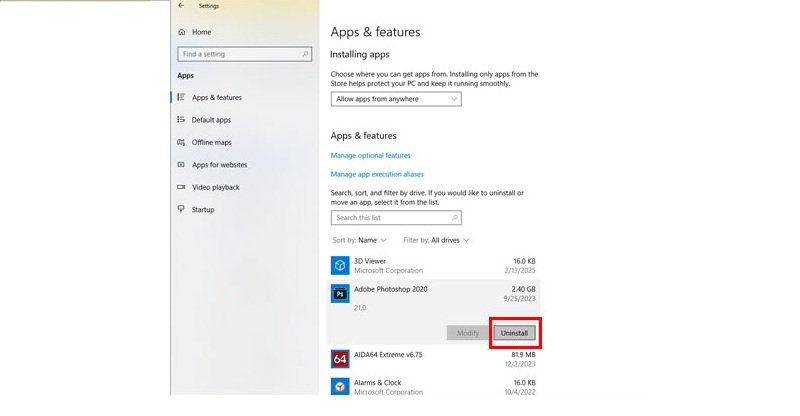
Task: Click the Apps & features sidebar icon
Action: point(181,97)
